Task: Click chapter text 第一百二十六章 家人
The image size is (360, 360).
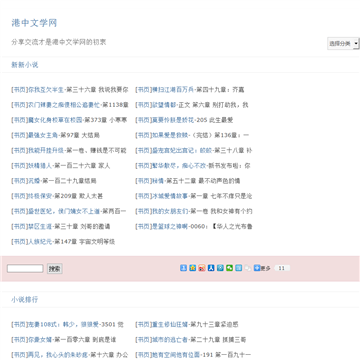Action: click(82, 166)
